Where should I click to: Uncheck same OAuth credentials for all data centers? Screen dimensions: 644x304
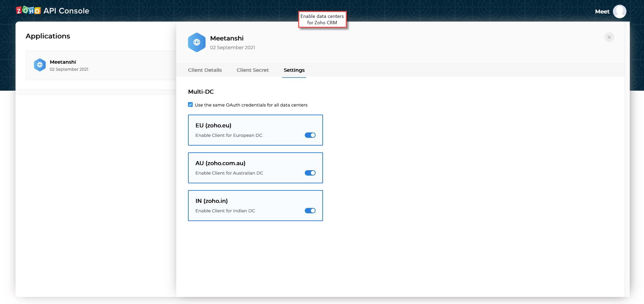pyautogui.click(x=190, y=104)
